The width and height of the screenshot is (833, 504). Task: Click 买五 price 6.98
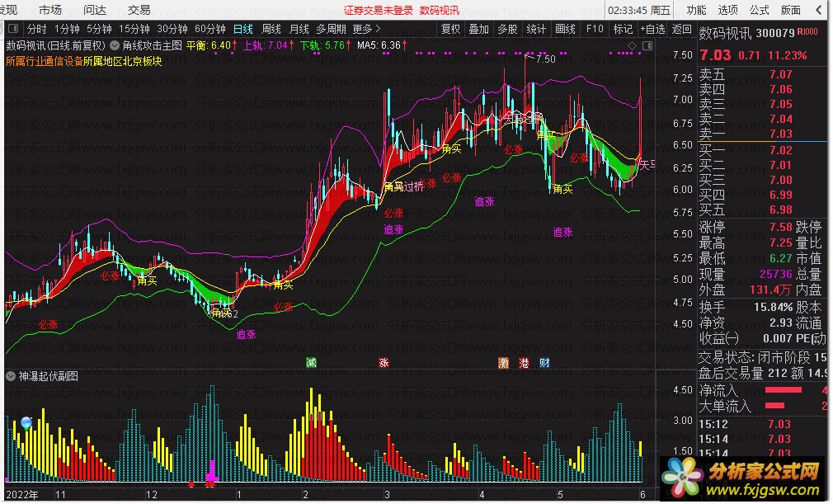pos(781,210)
